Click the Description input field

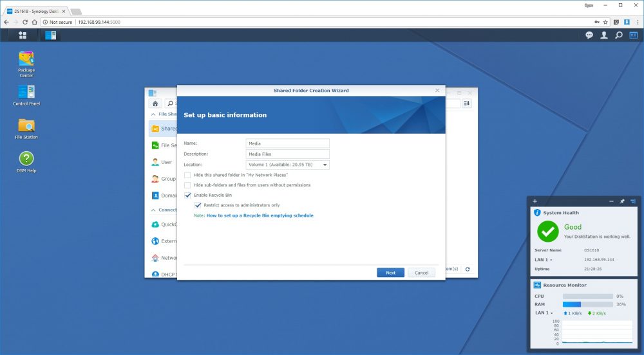287,154
